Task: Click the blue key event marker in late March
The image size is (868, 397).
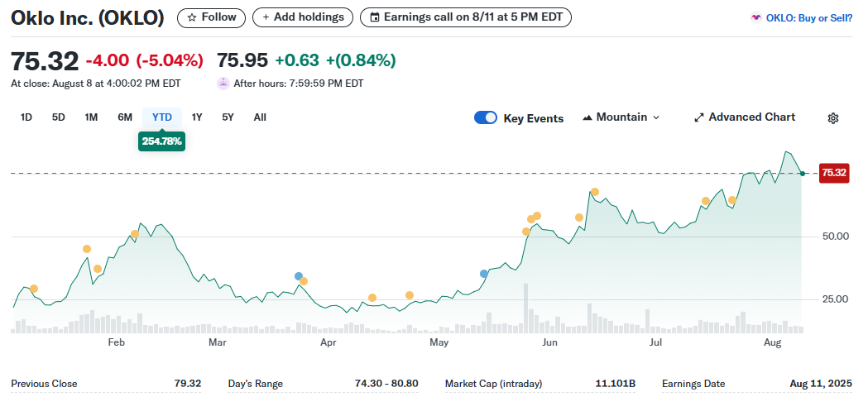Action: (299, 276)
